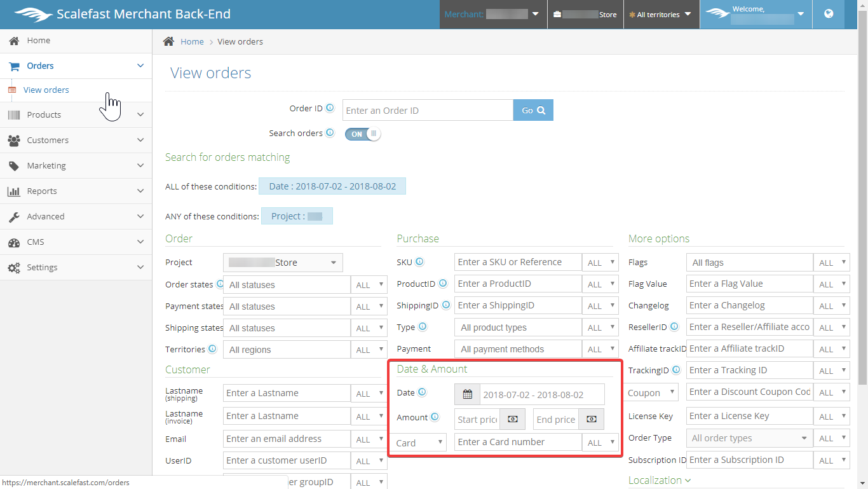Expand the Localization section
This screenshot has height=489, width=868.
pos(659,480)
